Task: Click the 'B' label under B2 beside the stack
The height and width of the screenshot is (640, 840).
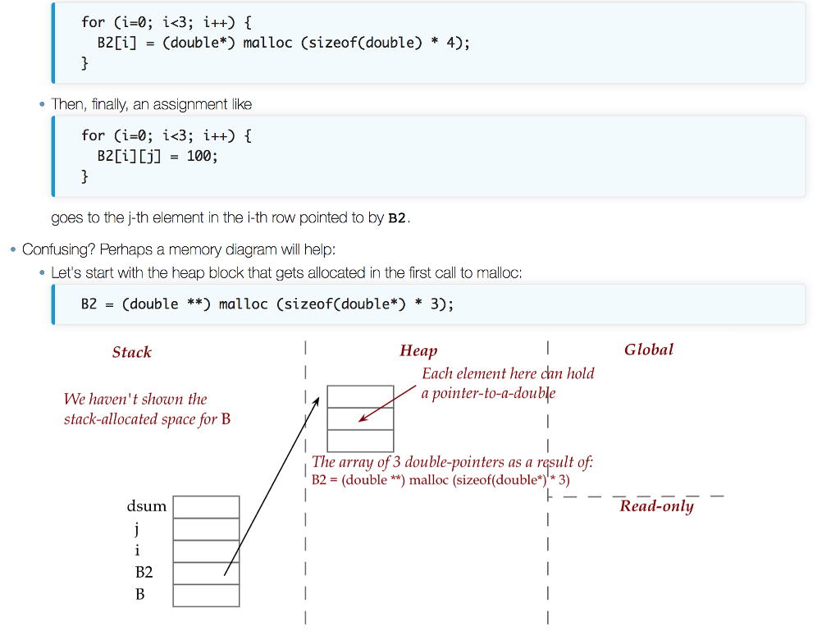Action: pyautogui.click(x=139, y=594)
